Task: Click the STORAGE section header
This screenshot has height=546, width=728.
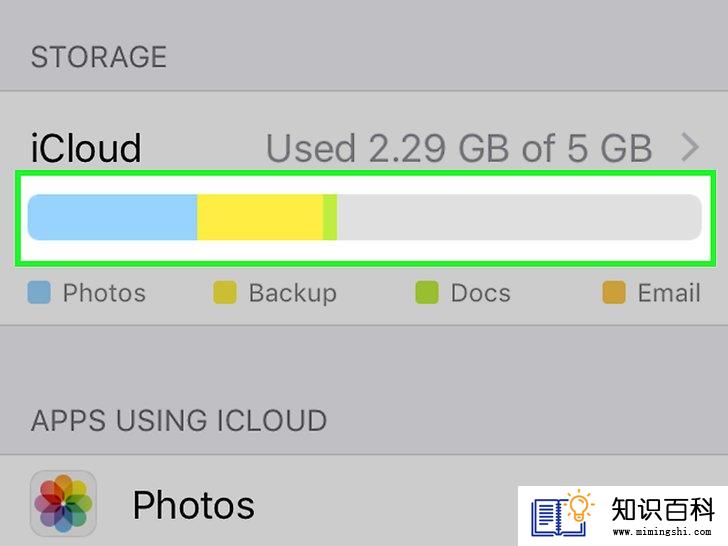Action: click(98, 57)
